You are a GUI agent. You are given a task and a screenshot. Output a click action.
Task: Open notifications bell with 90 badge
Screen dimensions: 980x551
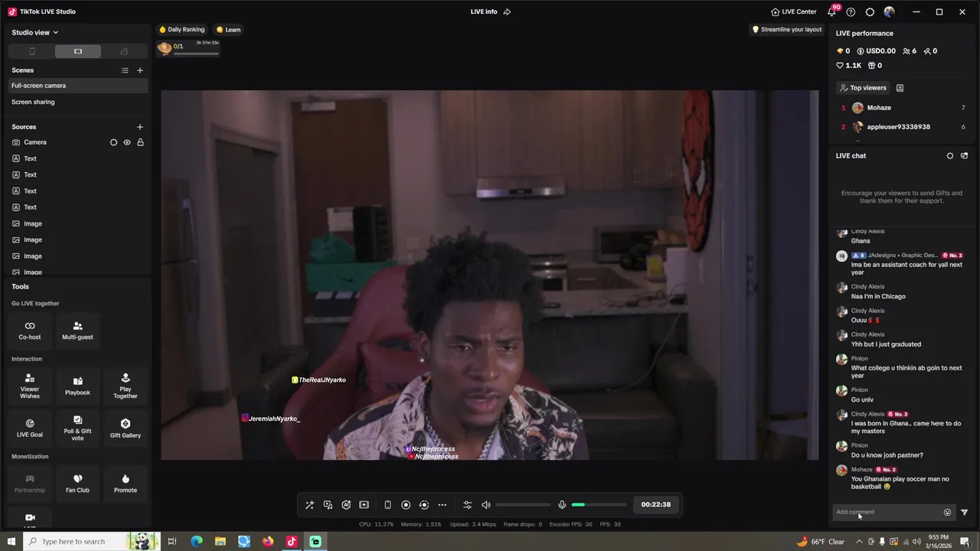pos(831,11)
